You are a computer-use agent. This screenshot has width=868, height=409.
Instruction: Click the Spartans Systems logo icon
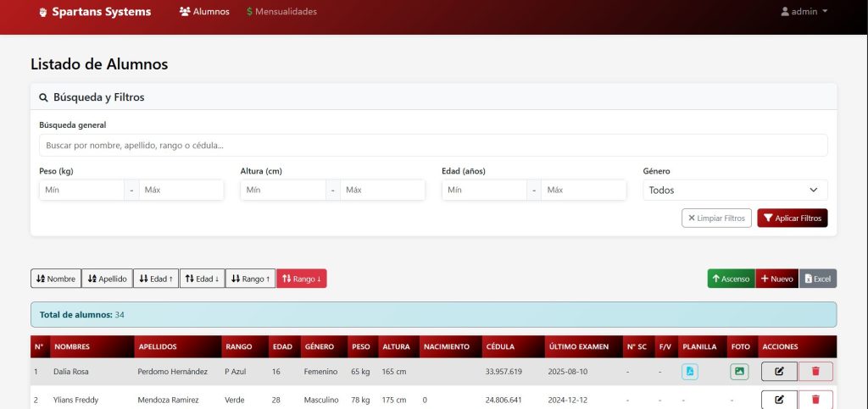tap(43, 13)
